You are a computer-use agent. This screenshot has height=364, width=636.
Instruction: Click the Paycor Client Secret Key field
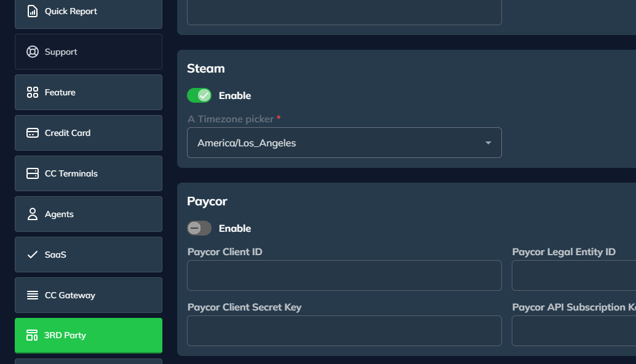click(344, 331)
